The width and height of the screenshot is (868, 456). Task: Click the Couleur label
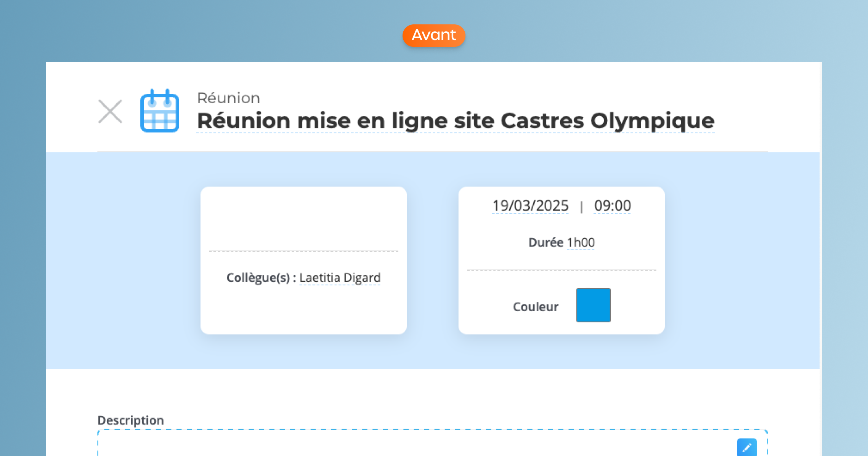536,307
